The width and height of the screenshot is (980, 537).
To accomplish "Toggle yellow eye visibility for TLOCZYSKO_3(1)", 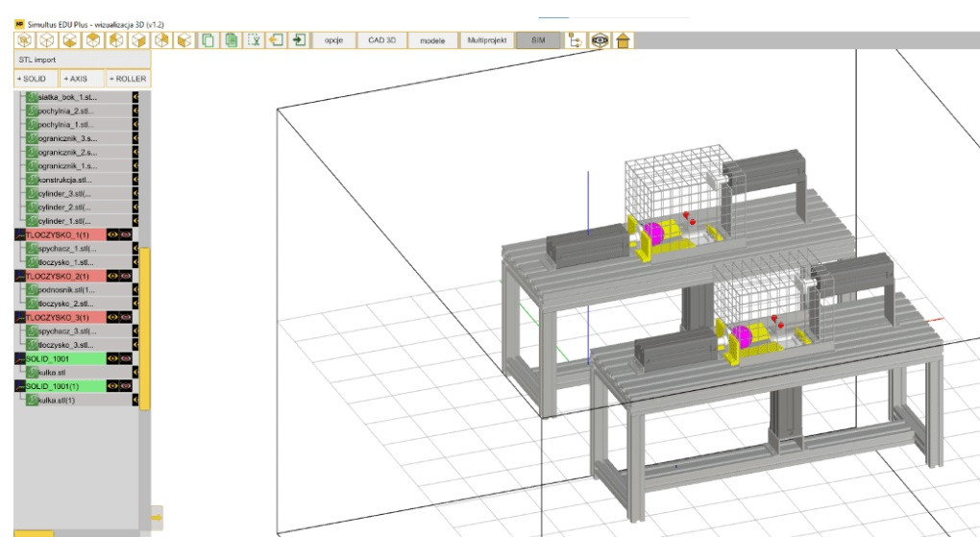I will 112,318.
